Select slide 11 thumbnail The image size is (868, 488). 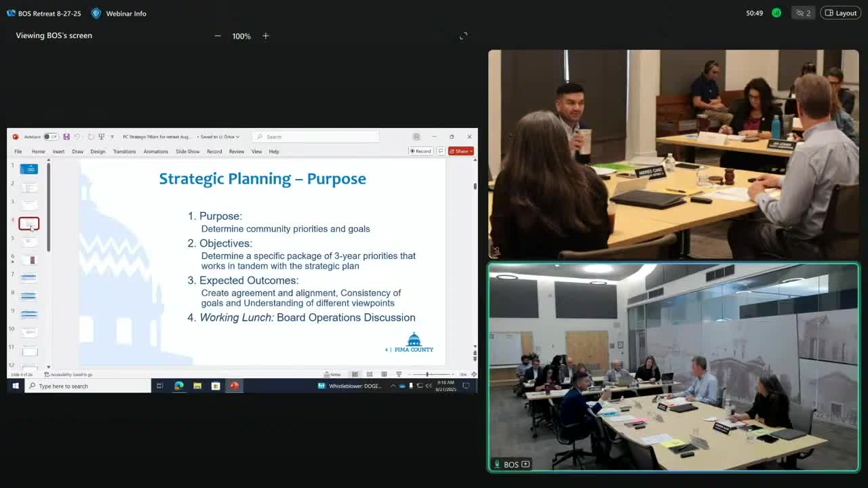(29, 350)
